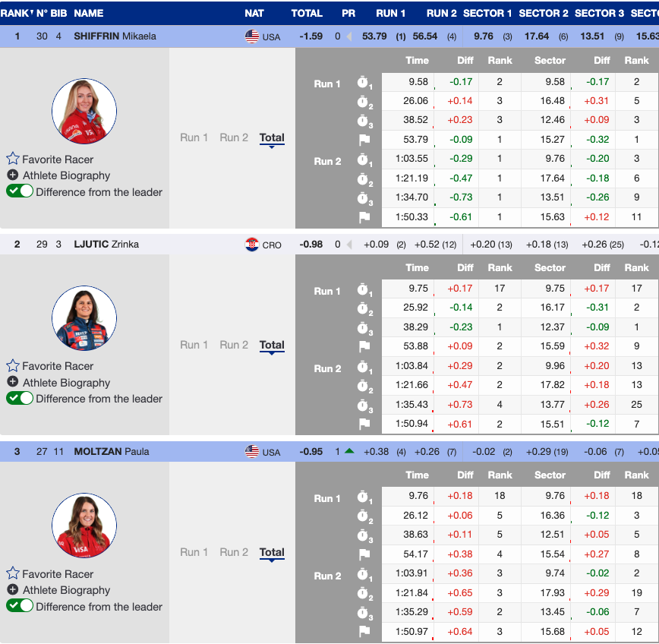Switch to Run 2 tab for Ljutic
659x644 pixels.
coord(234,345)
